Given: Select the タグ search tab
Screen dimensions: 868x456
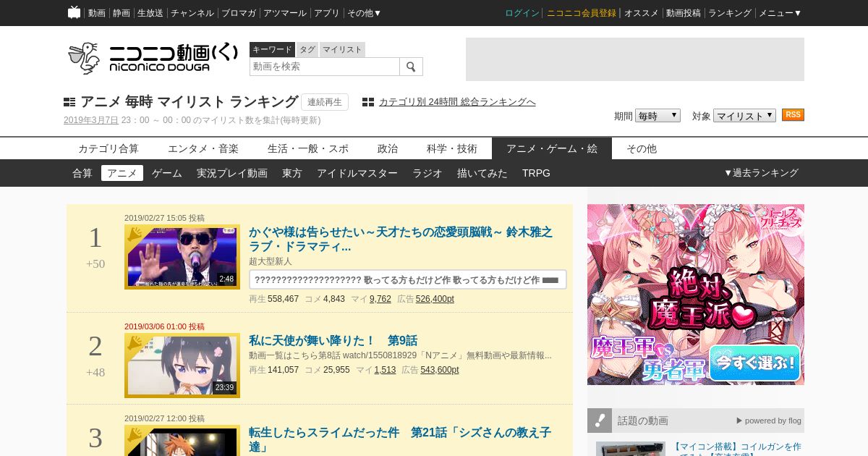Looking at the screenshot, I should (x=307, y=49).
